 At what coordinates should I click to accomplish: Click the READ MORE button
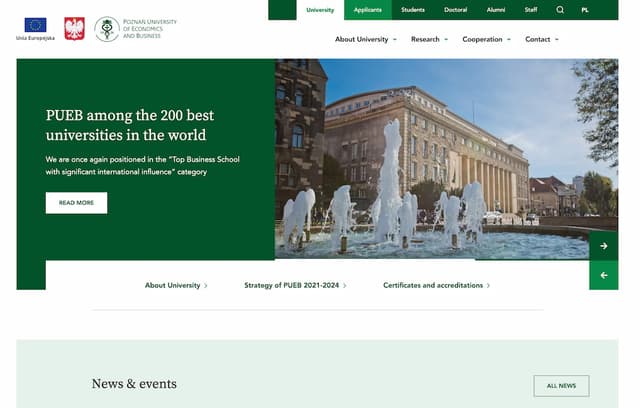tap(76, 203)
